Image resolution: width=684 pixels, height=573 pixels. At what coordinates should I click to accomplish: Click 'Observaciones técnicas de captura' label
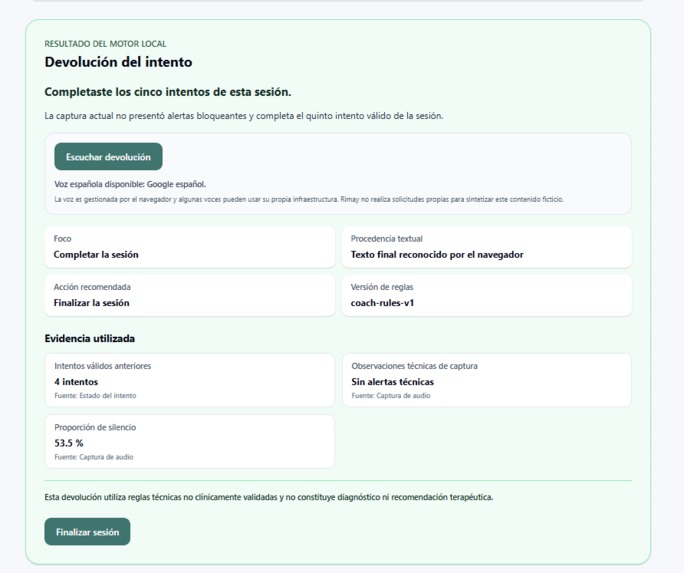pyautogui.click(x=414, y=366)
